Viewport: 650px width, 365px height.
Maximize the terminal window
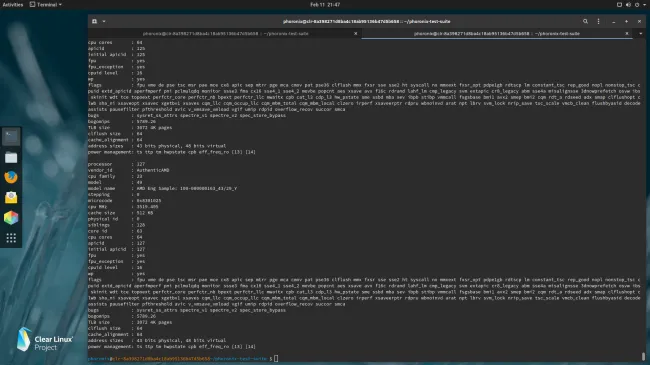tap(626, 21)
